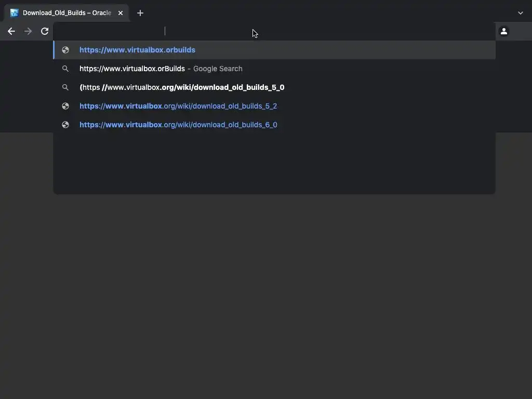The image size is (532, 399).
Task: Go back using the back arrow
Action: click(x=11, y=31)
